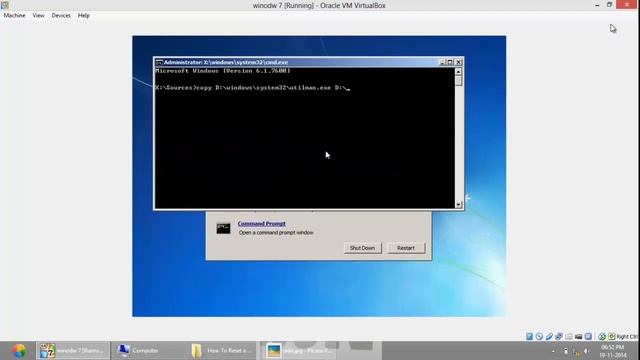The image size is (640, 360).
Task: Click the Microsoft Windows version line
Action: pos(223,71)
